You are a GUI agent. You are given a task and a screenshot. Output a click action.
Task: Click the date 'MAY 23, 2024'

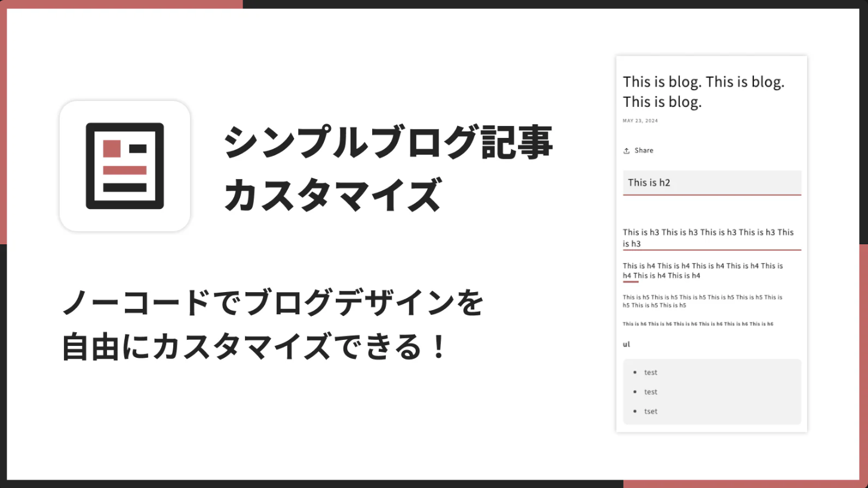(x=640, y=121)
